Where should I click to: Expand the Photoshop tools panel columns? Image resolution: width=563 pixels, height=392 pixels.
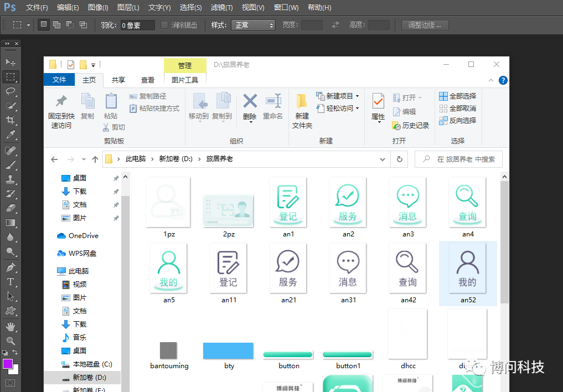click(7, 43)
